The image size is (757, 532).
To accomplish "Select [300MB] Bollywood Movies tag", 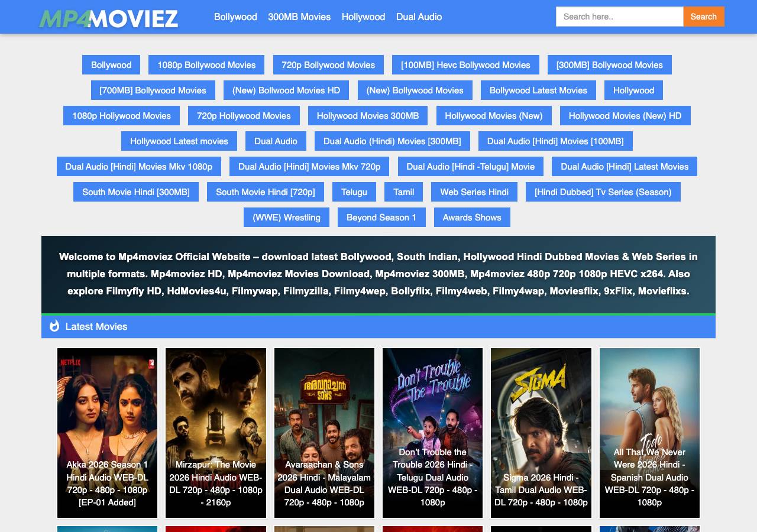I will (610, 64).
